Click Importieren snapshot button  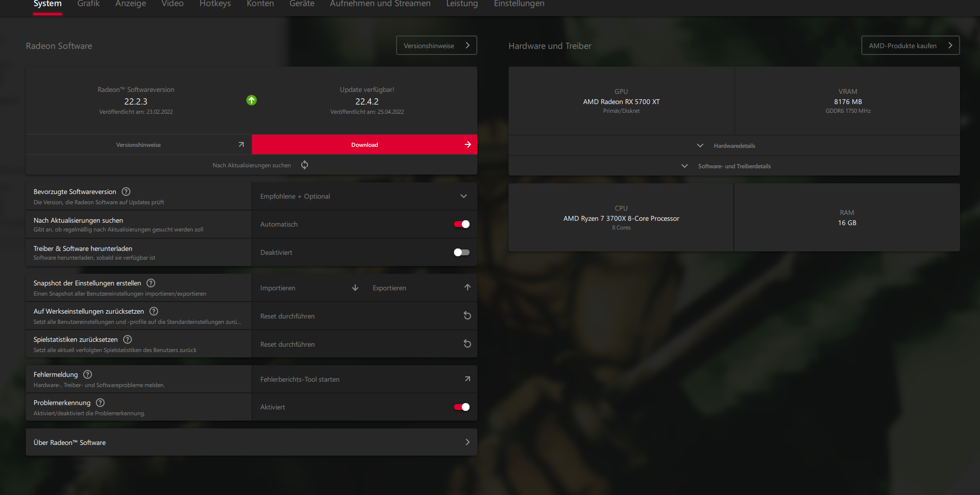pos(309,288)
